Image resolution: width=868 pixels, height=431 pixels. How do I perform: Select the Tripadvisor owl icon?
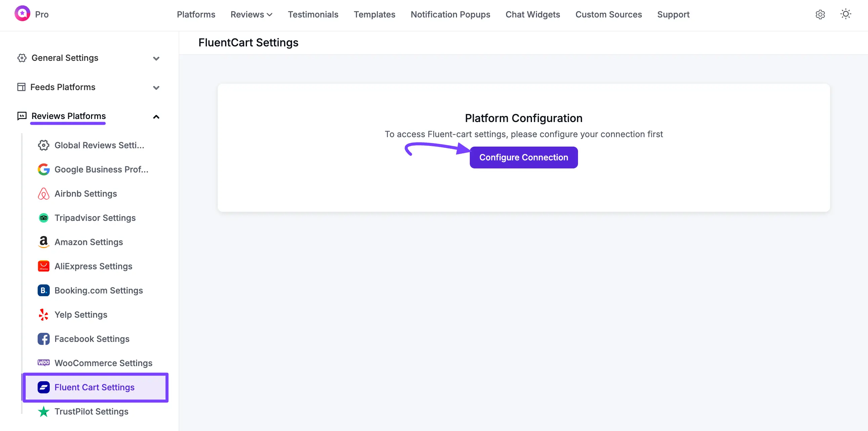(x=43, y=218)
